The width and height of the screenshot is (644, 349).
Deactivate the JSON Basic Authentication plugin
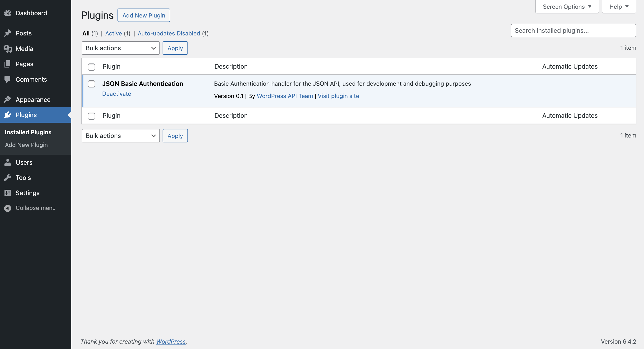(117, 94)
